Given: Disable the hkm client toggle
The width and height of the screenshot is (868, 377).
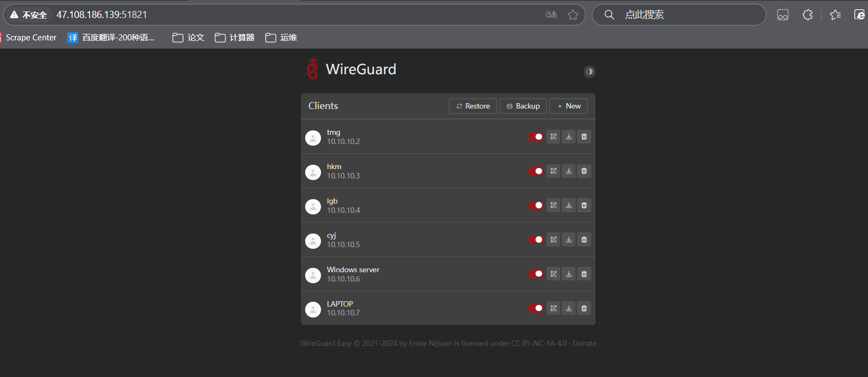Looking at the screenshot, I should tap(536, 171).
